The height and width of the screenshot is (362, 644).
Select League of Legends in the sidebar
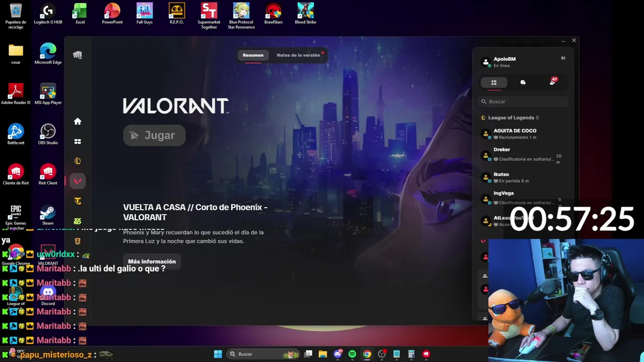click(x=77, y=161)
